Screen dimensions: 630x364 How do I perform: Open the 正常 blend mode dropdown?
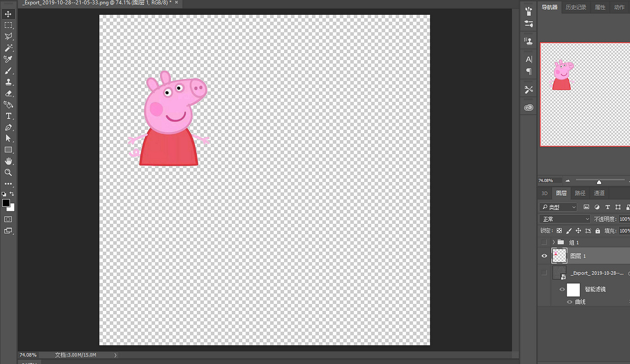click(564, 219)
